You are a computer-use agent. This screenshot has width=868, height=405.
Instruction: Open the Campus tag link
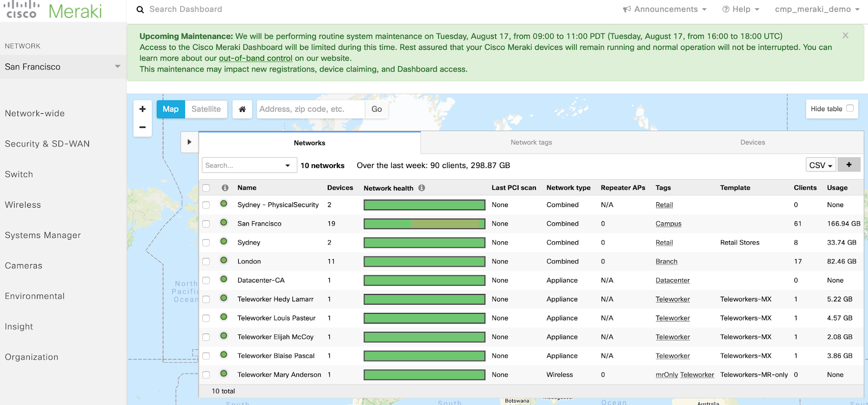pyautogui.click(x=668, y=224)
